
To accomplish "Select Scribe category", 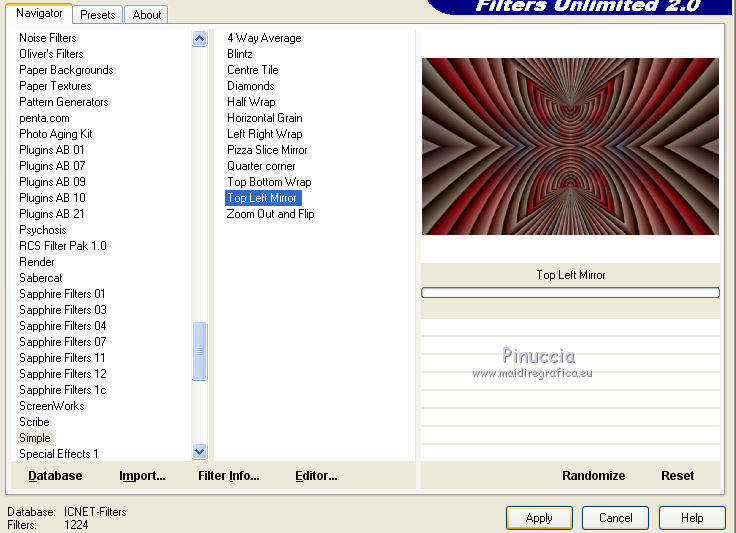I will pos(34,422).
